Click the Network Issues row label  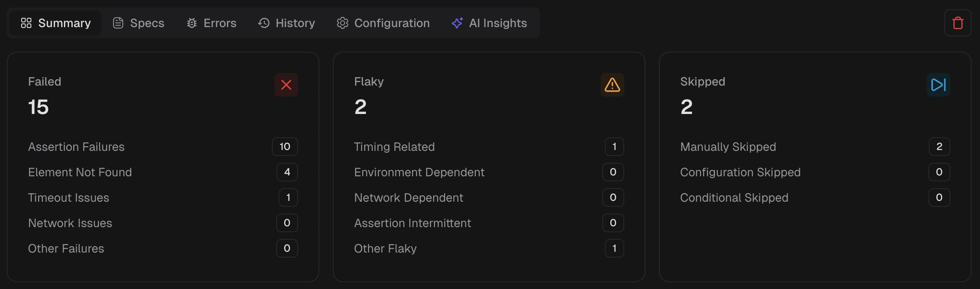[x=70, y=223]
